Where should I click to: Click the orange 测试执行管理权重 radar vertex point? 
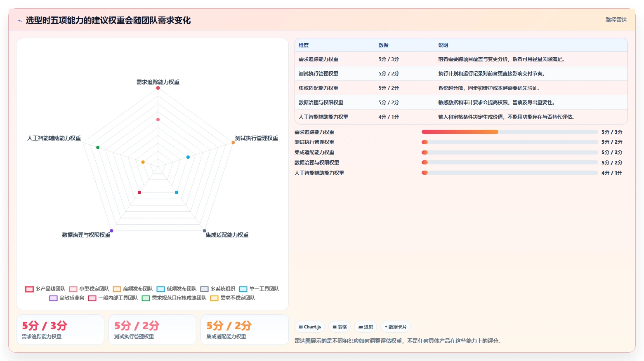(233, 143)
